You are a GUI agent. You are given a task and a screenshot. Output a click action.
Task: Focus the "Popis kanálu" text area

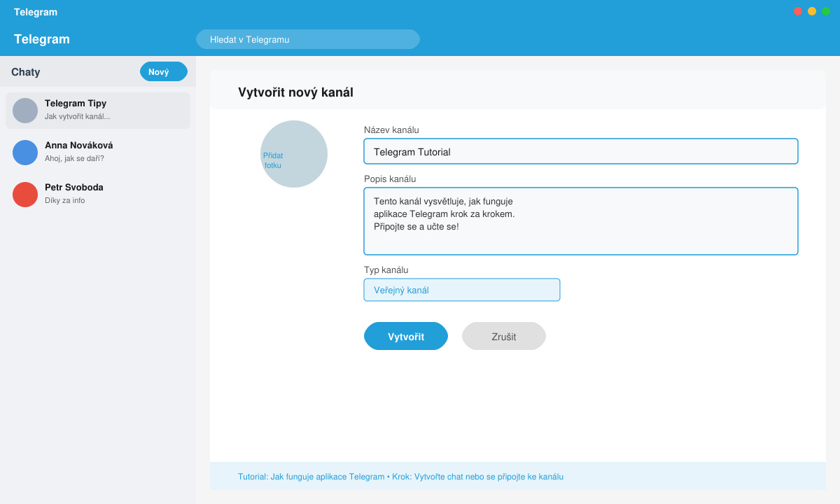[x=581, y=221]
